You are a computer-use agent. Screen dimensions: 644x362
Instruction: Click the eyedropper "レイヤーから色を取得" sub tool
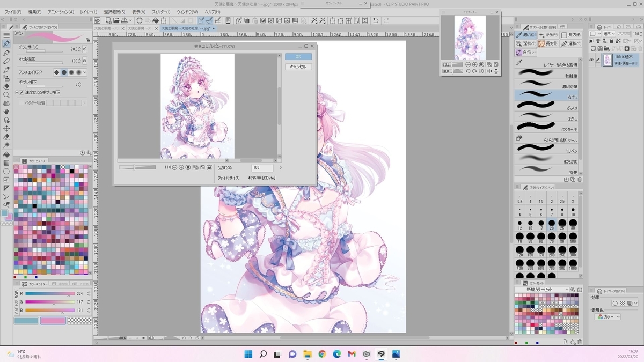point(547,63)
